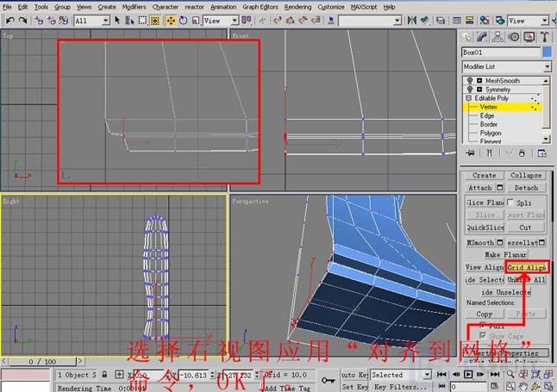Open the Hierarchy panel tab icon
The height and width of the screenshot is (392, 557).
(498, 37)
